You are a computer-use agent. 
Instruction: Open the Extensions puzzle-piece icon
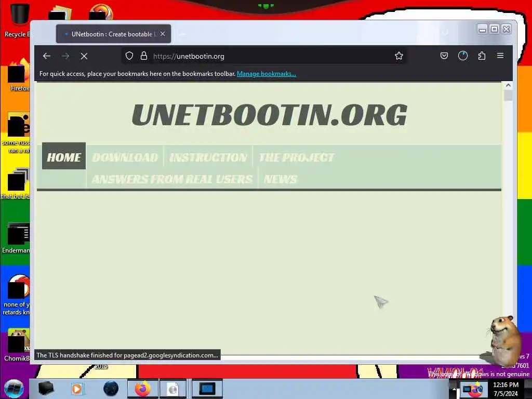[482, 56]
